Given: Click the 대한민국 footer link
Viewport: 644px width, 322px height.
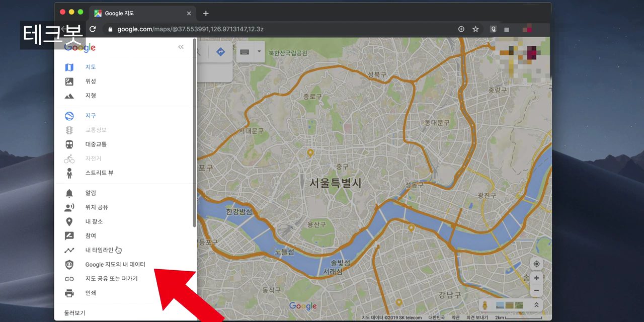Looking at the screenshot, I should coord(436,318).
